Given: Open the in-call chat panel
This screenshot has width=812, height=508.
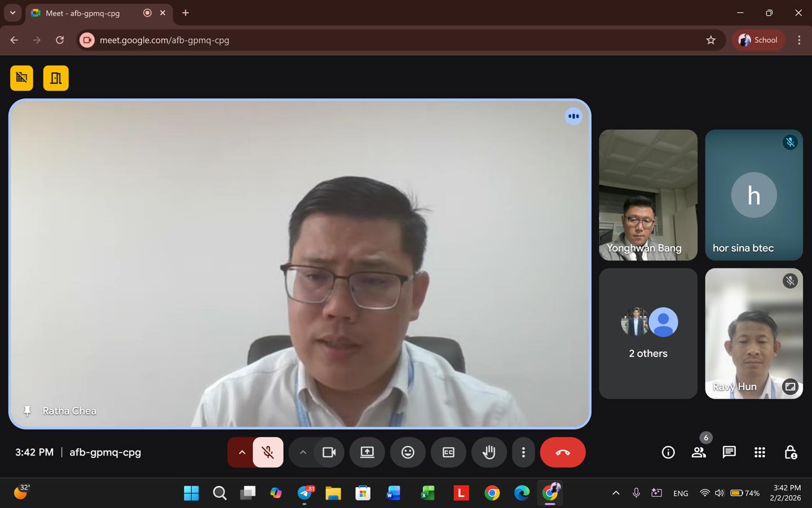Looking at the screenshot, I should 729,452.
